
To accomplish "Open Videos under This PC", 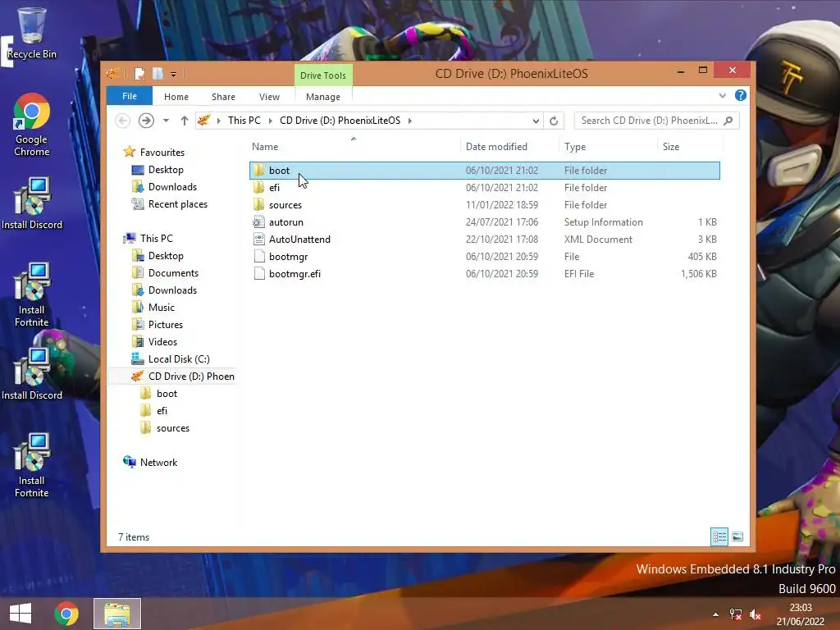I will (x=162, y=342).
